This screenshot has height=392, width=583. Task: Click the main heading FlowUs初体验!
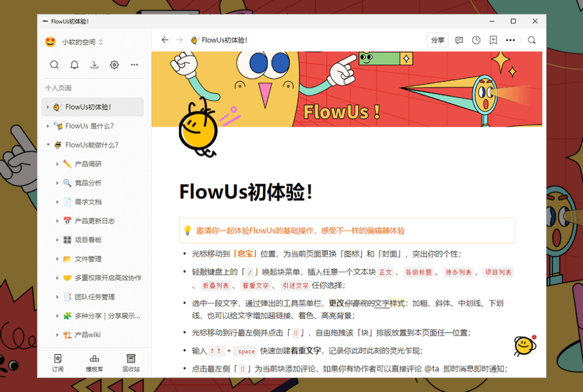click(x=246, y=192)
